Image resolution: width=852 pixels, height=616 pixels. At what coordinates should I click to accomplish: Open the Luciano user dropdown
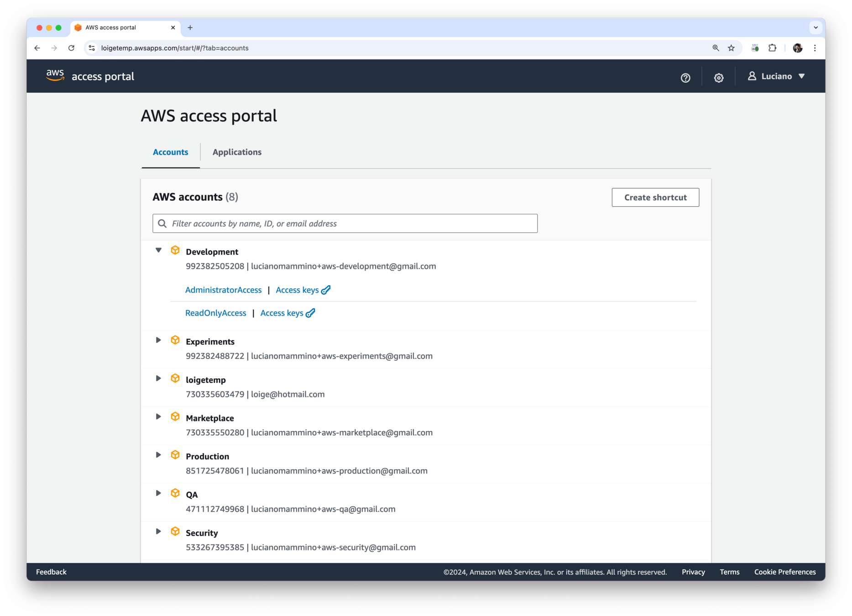point(776,76)
